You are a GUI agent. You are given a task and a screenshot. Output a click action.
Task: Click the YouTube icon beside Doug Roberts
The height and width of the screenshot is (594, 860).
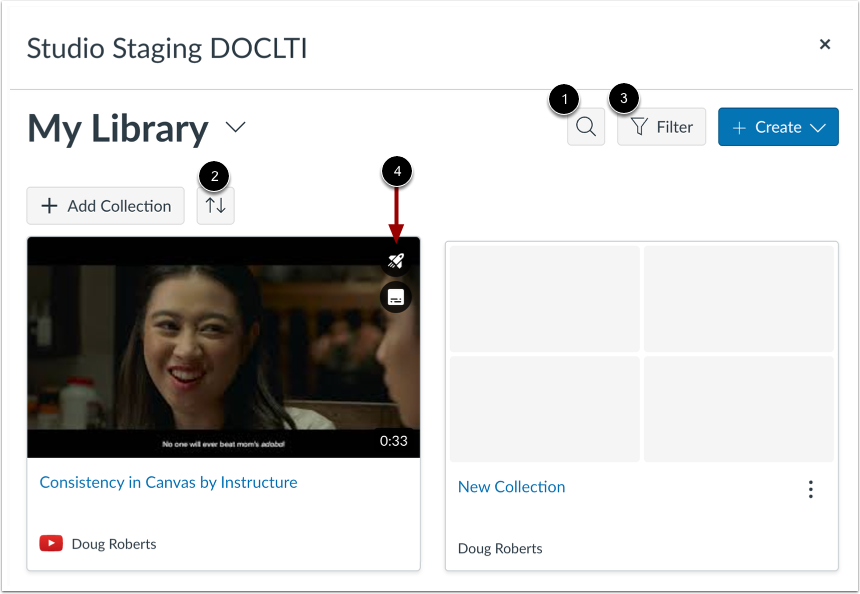point(51,544)
